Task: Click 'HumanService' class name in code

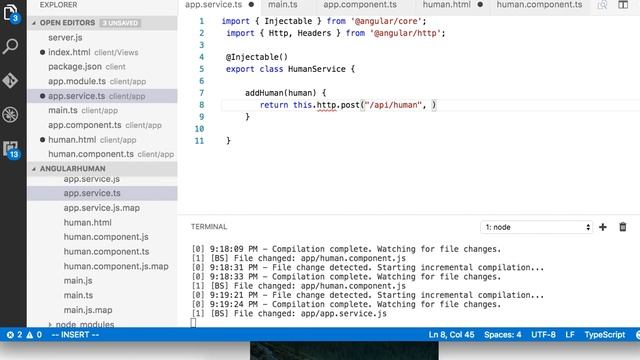Action: coord(317,69)
